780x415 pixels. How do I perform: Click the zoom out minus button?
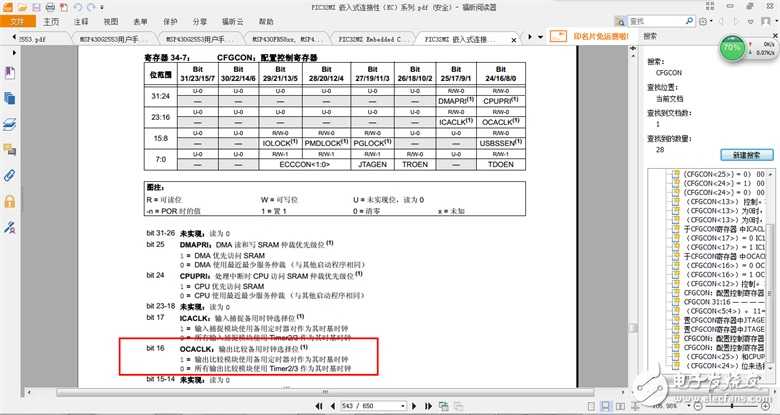(x=698, y=407)
